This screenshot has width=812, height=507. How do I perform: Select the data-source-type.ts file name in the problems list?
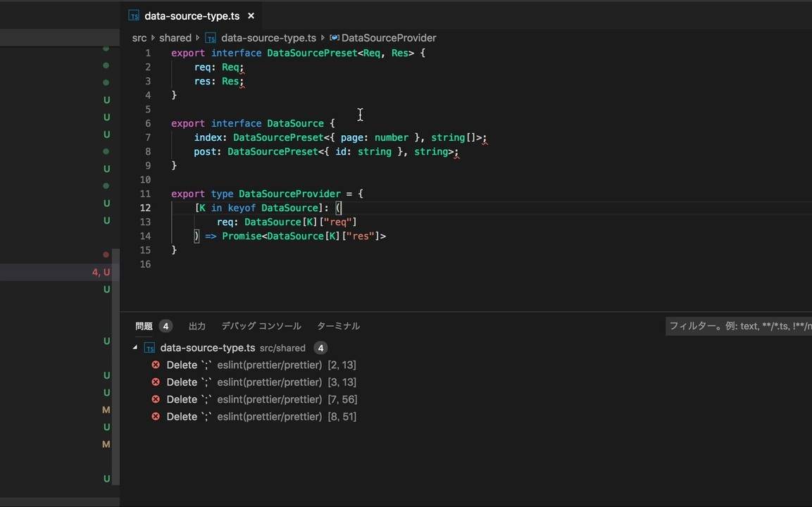pyautogui.click(x=208, y=348)
